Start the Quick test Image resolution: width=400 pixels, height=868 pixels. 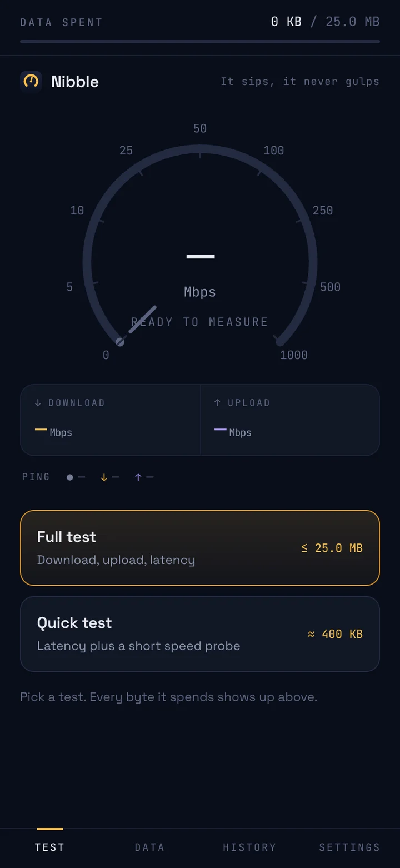[x=200, y=634]
